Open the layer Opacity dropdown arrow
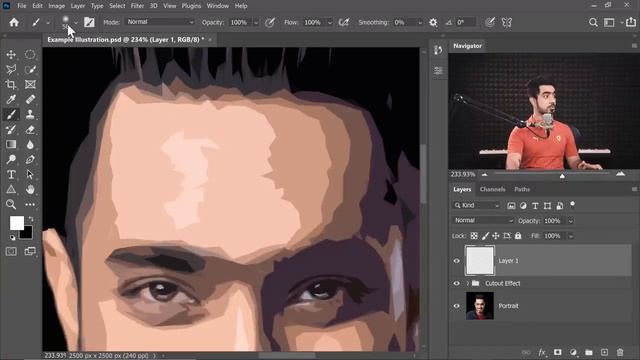 (x=571, y=221)
